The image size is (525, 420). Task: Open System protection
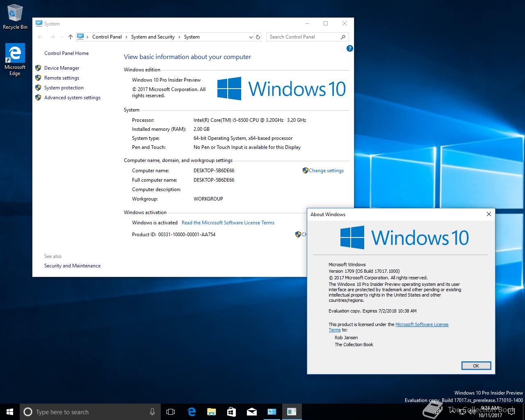point(64,88)
